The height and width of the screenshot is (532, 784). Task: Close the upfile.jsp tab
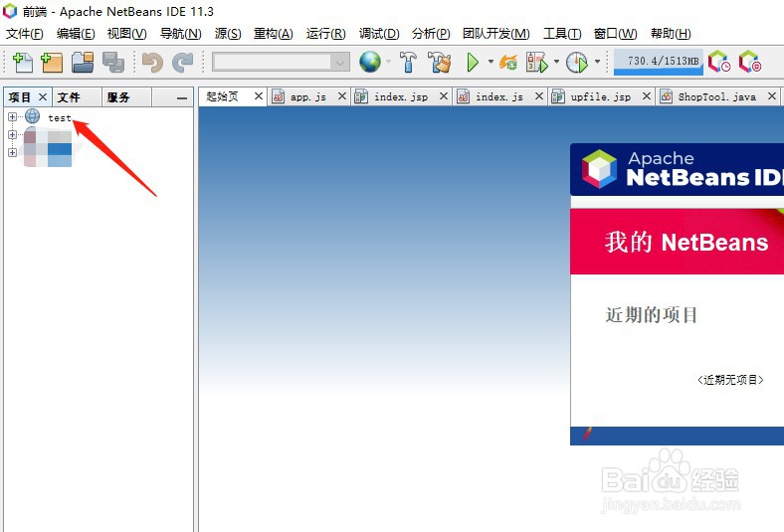pos(647,95)
